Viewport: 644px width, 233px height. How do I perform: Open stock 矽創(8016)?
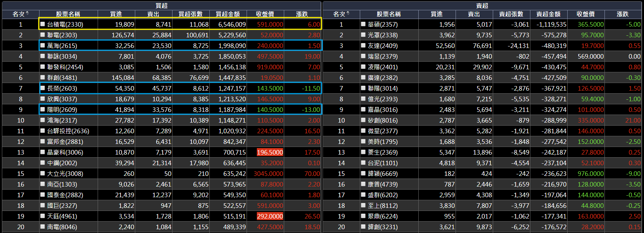click(383, 120)
